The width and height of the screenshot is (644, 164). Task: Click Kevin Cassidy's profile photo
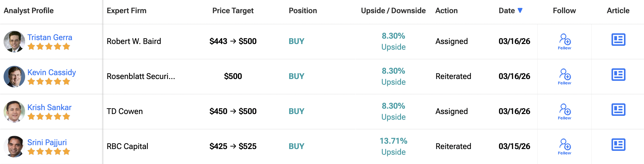click(x=14, y=77)
